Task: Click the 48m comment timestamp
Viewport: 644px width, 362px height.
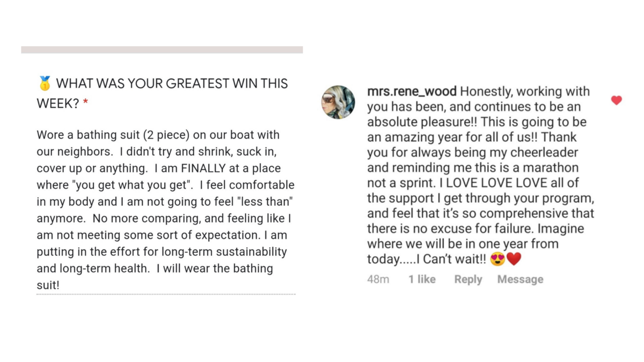Action: coord(378,279)
